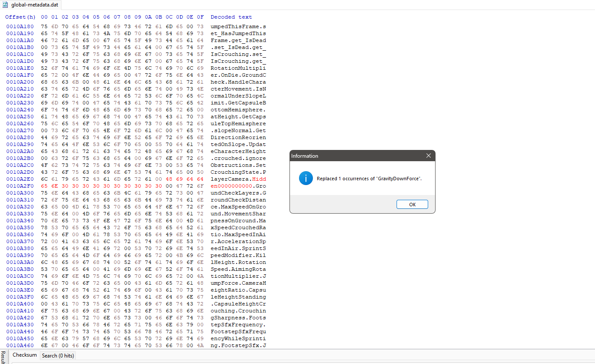The width and height of the screenshot is (595, 364).
Task: Click decoded text 'en0000000000.Gro'
Action: click(x=238, y=186)
